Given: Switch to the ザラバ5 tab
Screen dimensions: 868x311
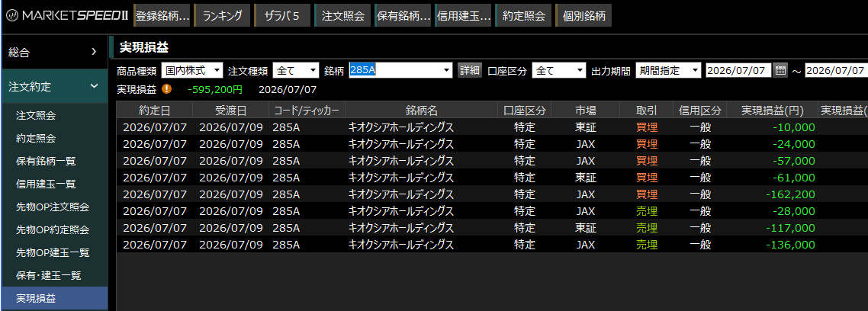Looking at the screenshot, I should coord(282,15).
